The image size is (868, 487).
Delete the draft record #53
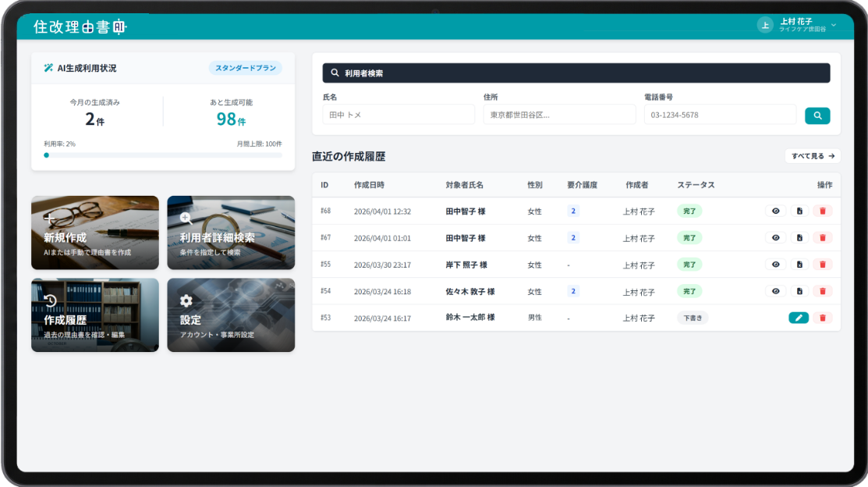(x=822, y=318)
